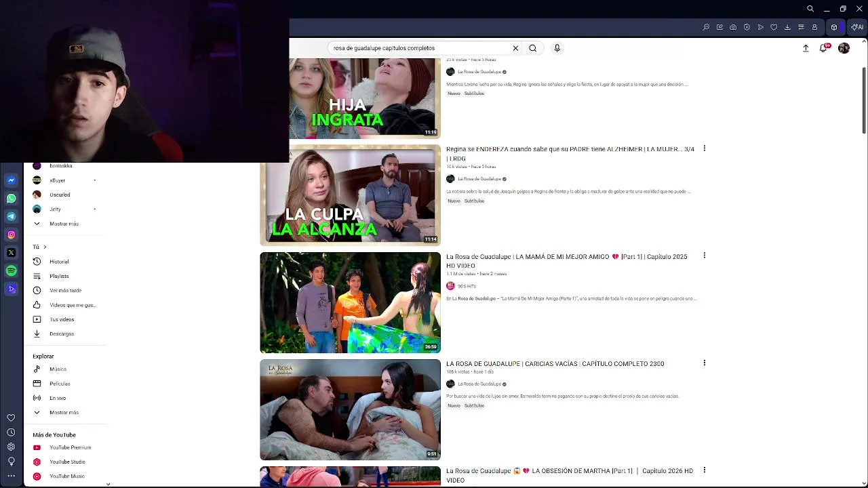
Task: Open browser settings gear icon in sidebar
Action: (x=11, y=447)
